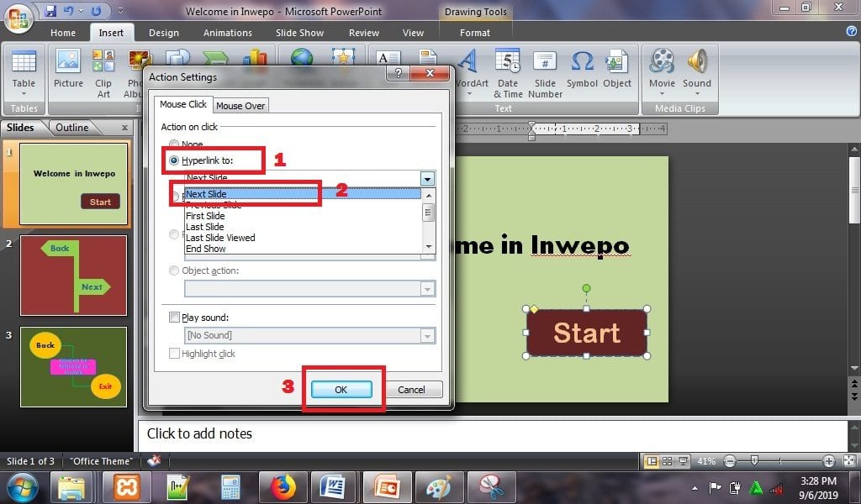Close the Slides/Outline pane with x
The width and height of the screenshot is (861, 504).
124,127
